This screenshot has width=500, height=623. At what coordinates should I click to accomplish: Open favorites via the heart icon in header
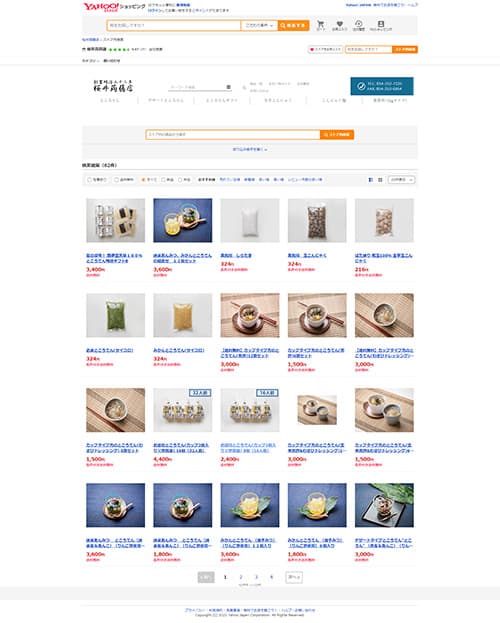click(339, 25)
